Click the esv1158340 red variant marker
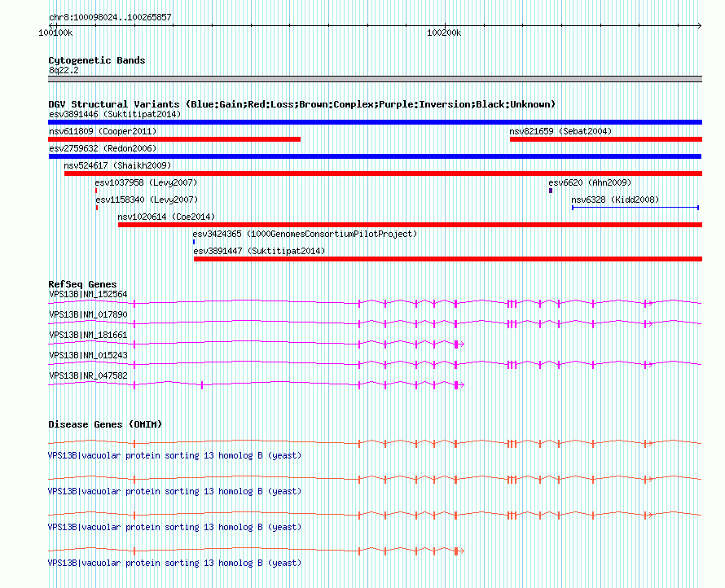The image size is (725, 588). coord(97,208)
